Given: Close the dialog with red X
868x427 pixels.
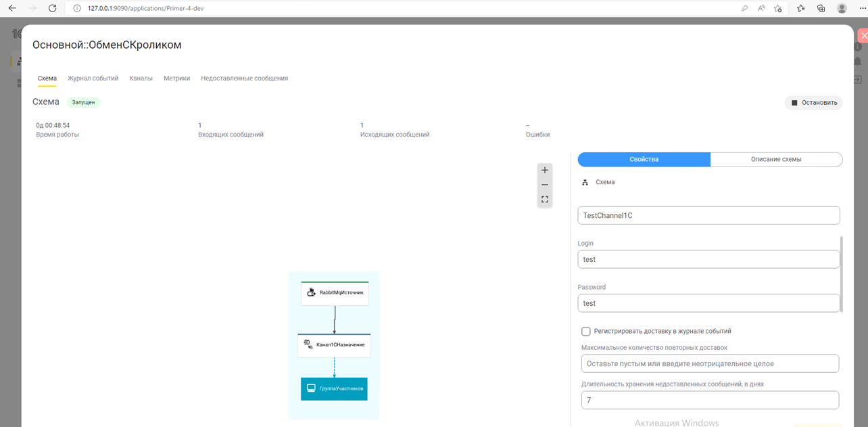Looking at the screenshot, I should (863, 36).
